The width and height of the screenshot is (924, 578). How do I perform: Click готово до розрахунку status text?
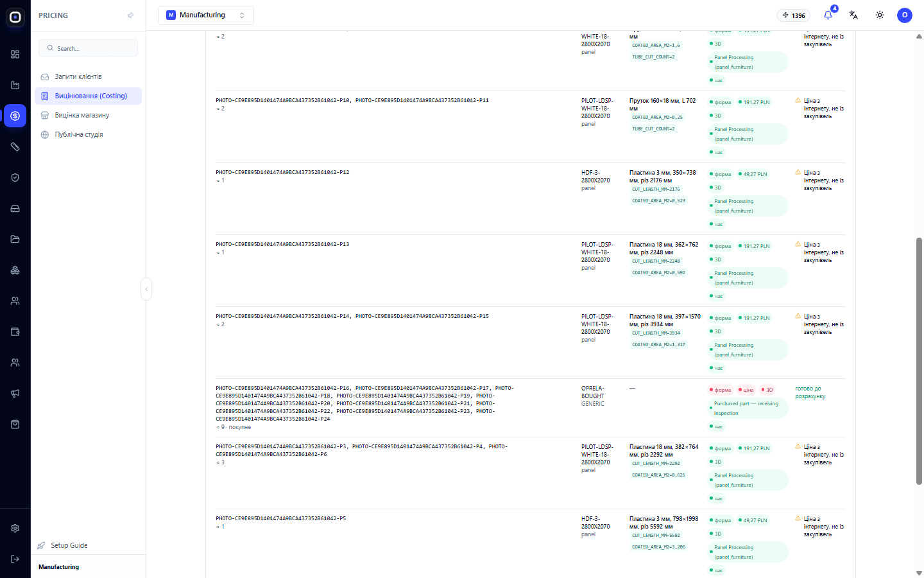(810, 392)
